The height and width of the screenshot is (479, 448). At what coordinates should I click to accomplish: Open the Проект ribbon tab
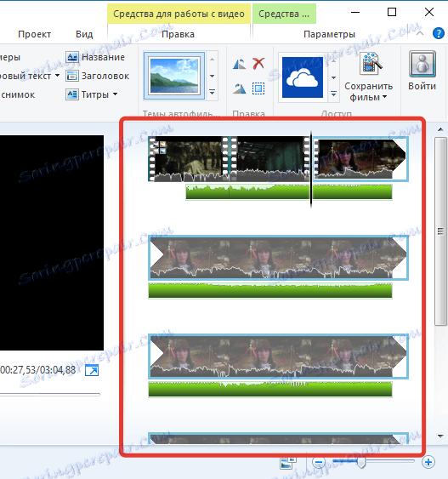pyautogui.click(x=34, y=34)
